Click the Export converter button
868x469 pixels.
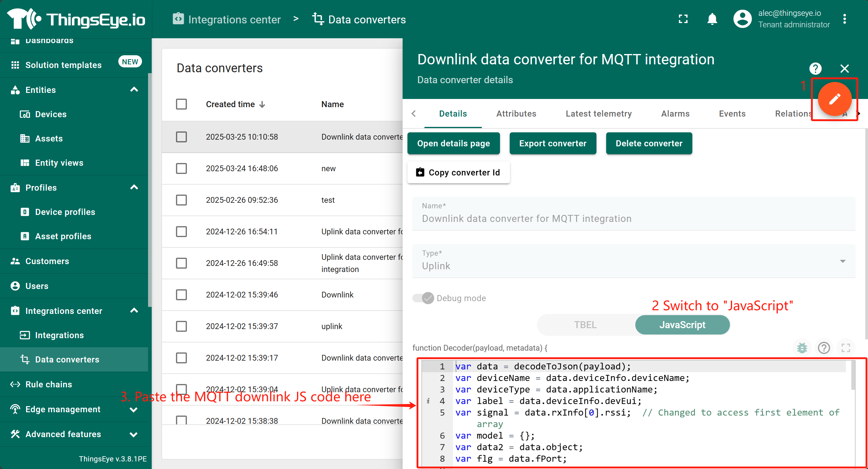552,143
